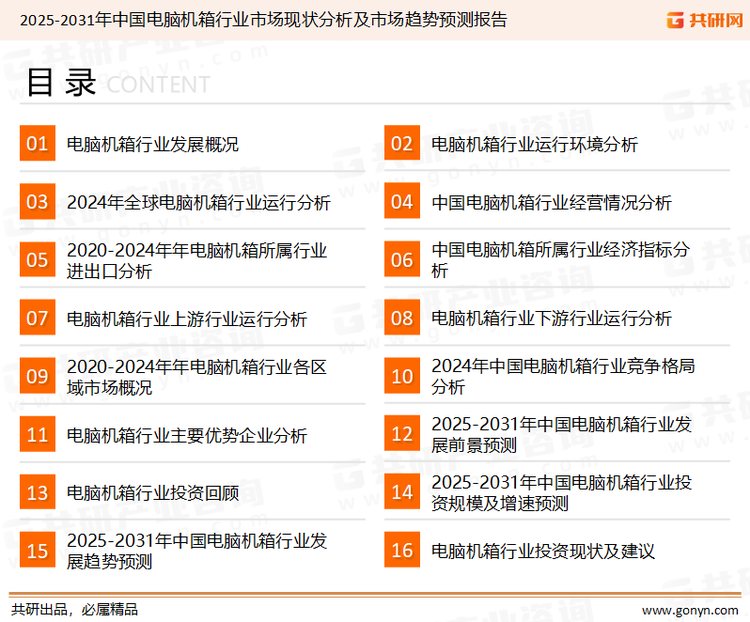Screen dimensions: 750x622
Task: Click the orange 04 number box
Action: click(x=402, y=201)
